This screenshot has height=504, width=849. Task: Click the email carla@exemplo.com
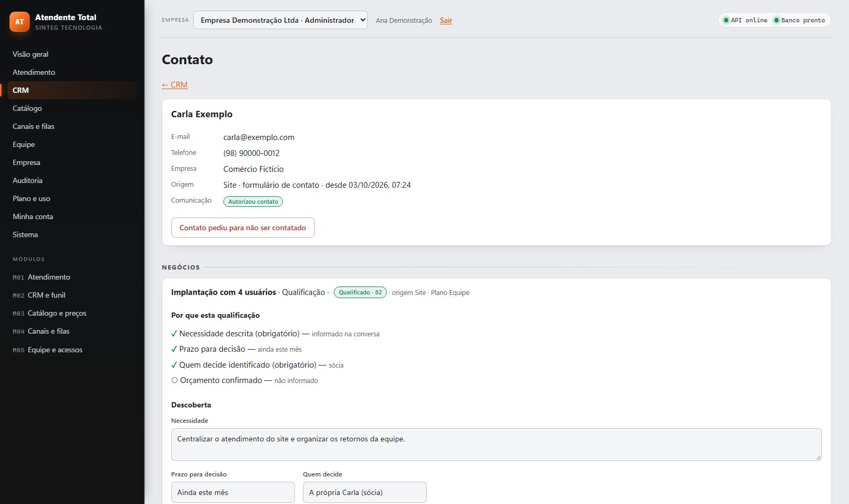coord(259,137)
